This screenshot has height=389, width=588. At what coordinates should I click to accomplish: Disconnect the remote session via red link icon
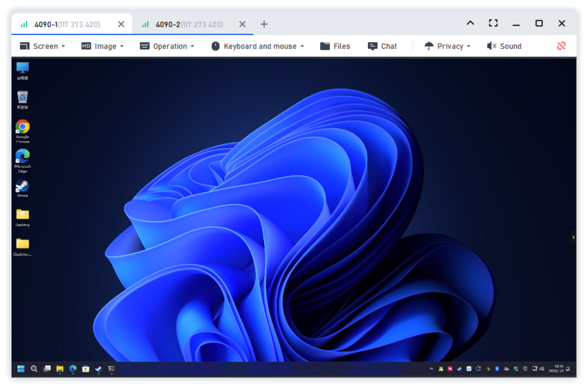(x=561, y=46)
